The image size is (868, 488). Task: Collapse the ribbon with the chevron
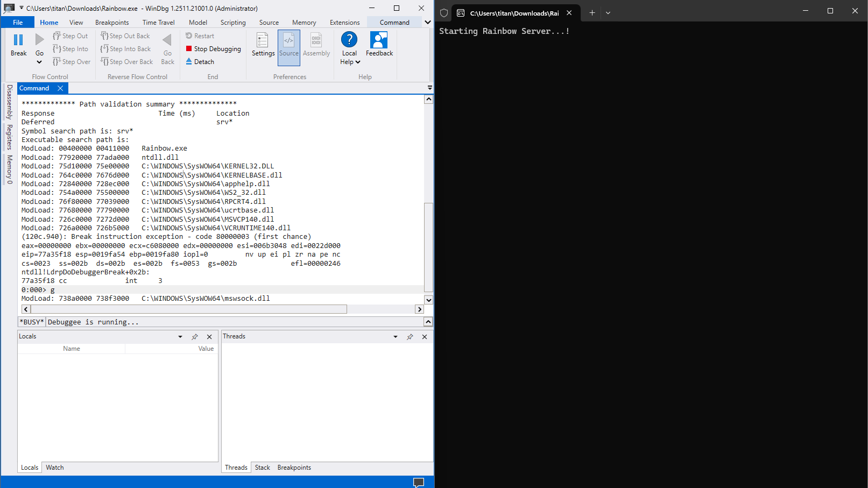428,23
